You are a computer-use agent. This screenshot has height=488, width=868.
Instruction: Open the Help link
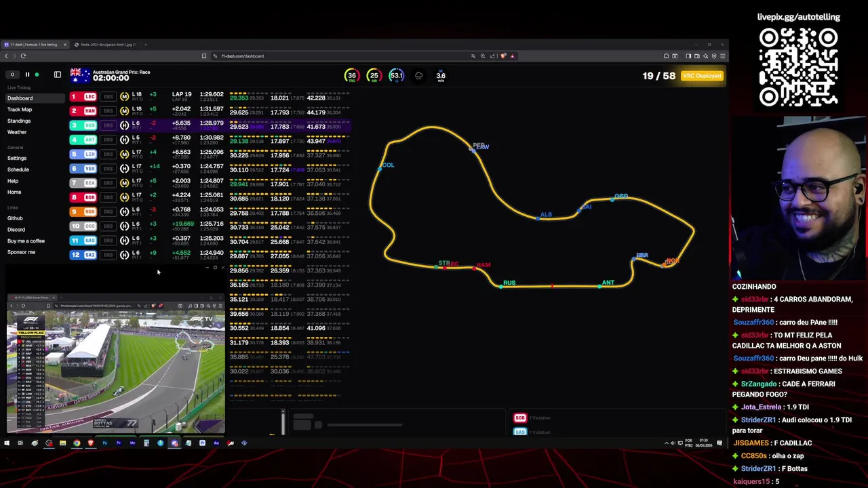(x=13, y=181)
